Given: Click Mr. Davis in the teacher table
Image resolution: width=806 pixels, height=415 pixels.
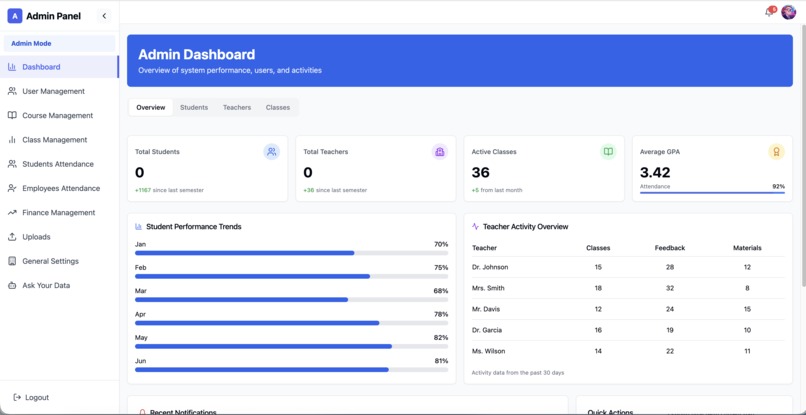Looking at the screenshot, I should [486, 309].
